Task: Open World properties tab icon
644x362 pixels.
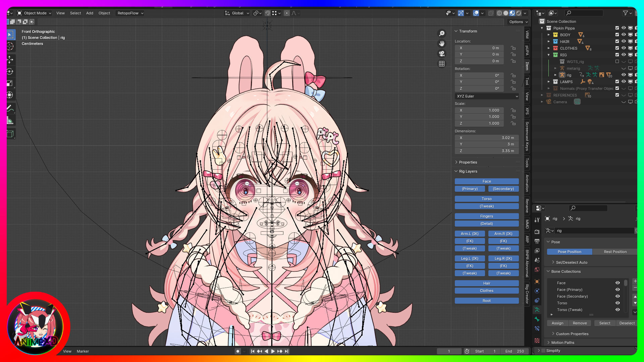Action: (x=537, y=269)
